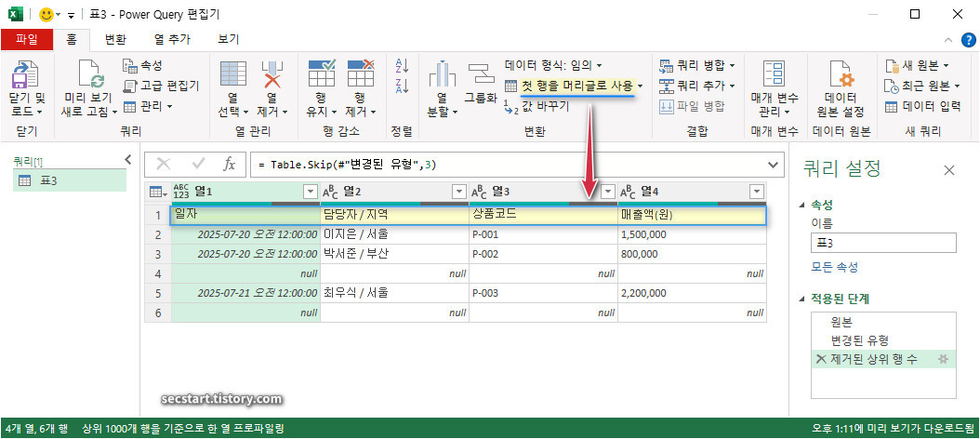Open the 모든 속성 link

pyautogui.click(x=834, y=267)
